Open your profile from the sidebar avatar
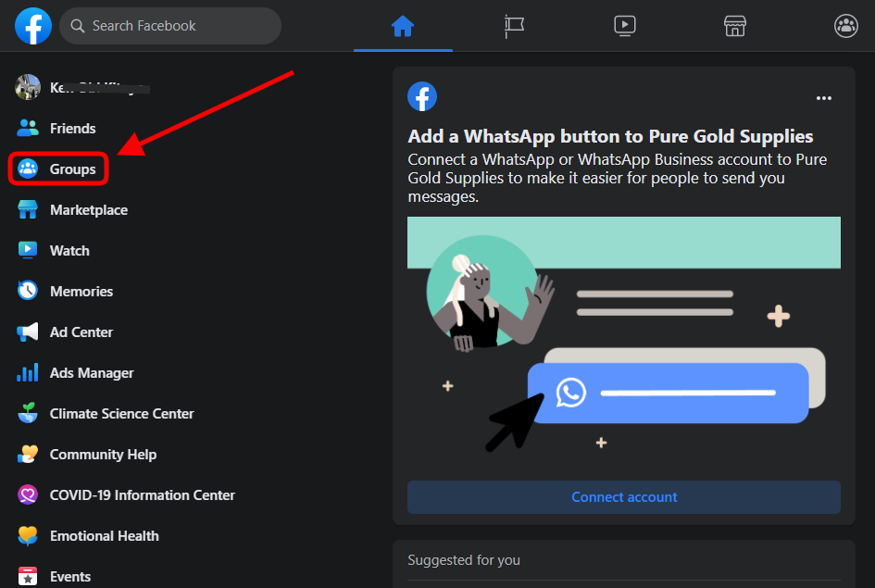Screen dimensions: 875x588 [x=28, y=87]
